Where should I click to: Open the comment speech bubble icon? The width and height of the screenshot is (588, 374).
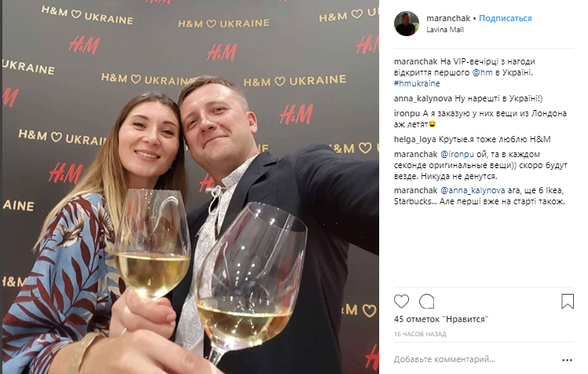coord(427,302)
